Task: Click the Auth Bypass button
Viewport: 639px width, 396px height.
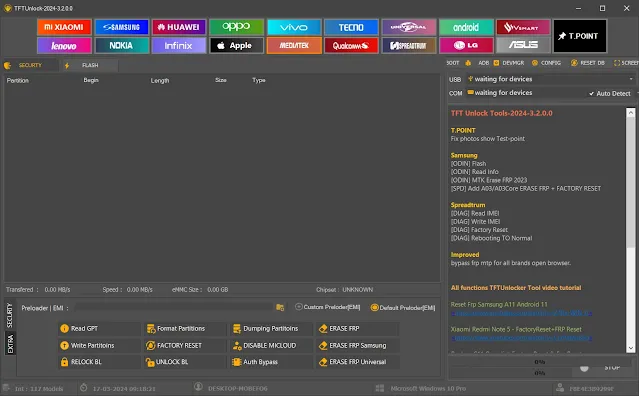Action: pyautogui.click(x=271, y=362)
